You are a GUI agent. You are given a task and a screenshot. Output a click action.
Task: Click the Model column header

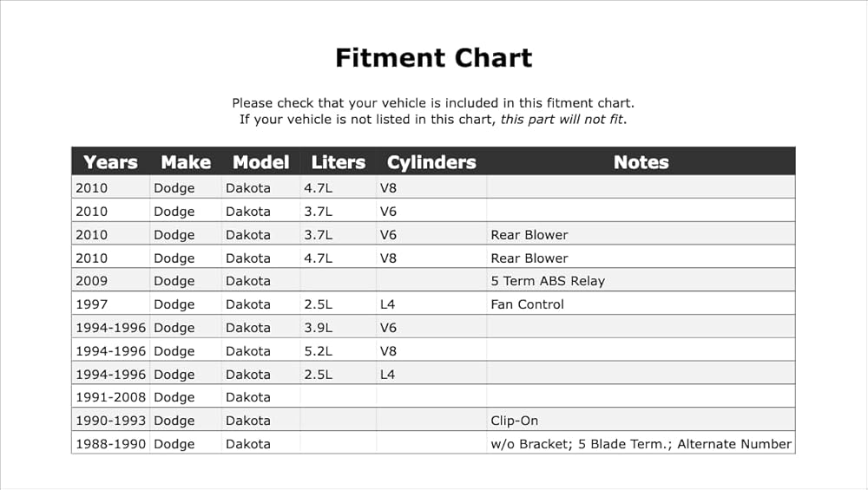click(260, 162)
